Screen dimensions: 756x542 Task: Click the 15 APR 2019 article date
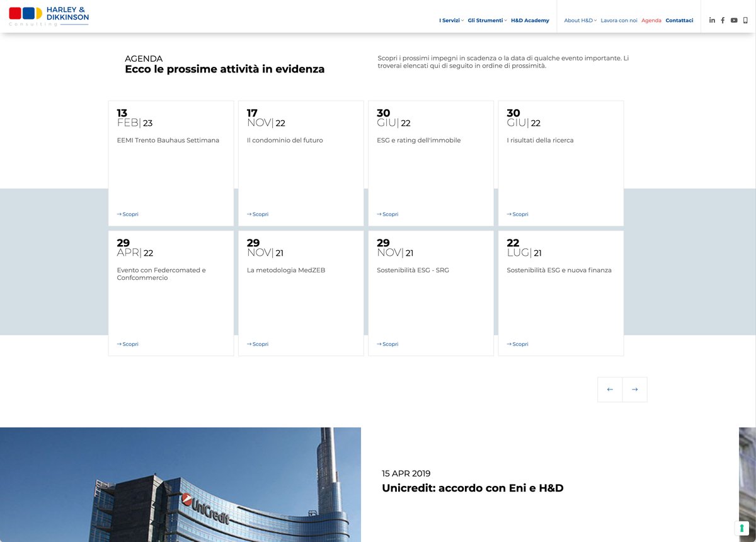[x=406, y=473]
